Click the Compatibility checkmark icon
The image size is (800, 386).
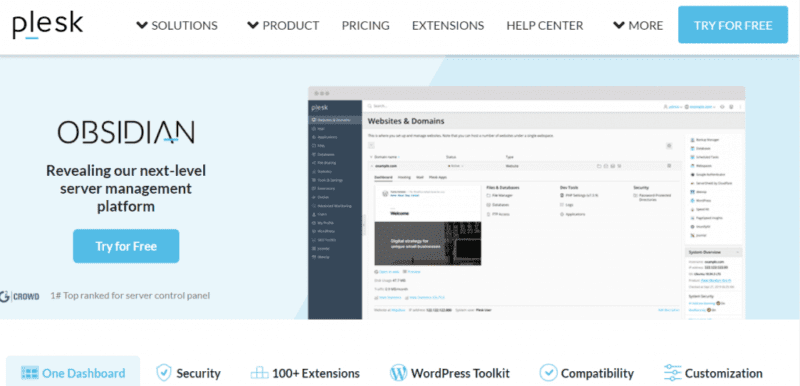coord(548,373)
